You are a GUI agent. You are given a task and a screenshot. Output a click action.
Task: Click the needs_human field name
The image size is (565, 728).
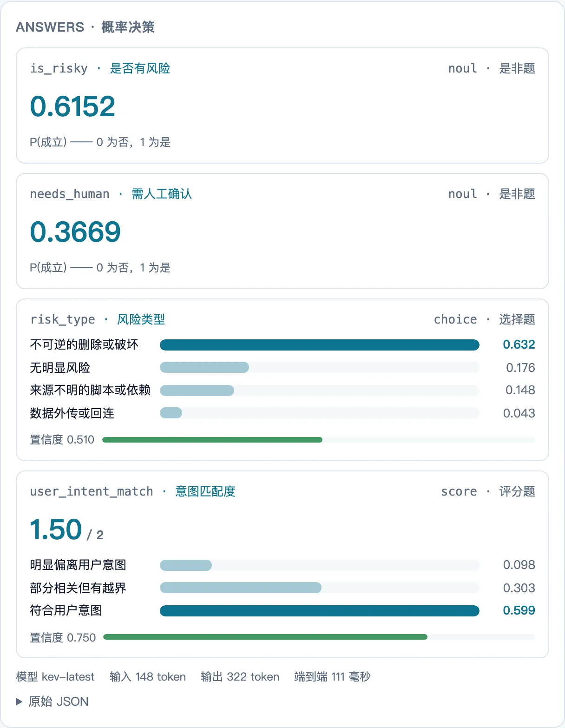click(70, 194)
